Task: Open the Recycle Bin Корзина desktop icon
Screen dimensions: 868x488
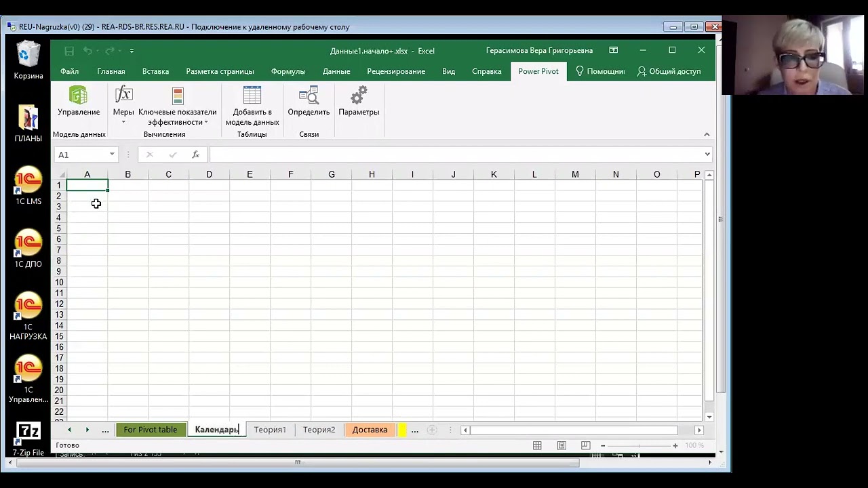Action: [x=28, y=60]
